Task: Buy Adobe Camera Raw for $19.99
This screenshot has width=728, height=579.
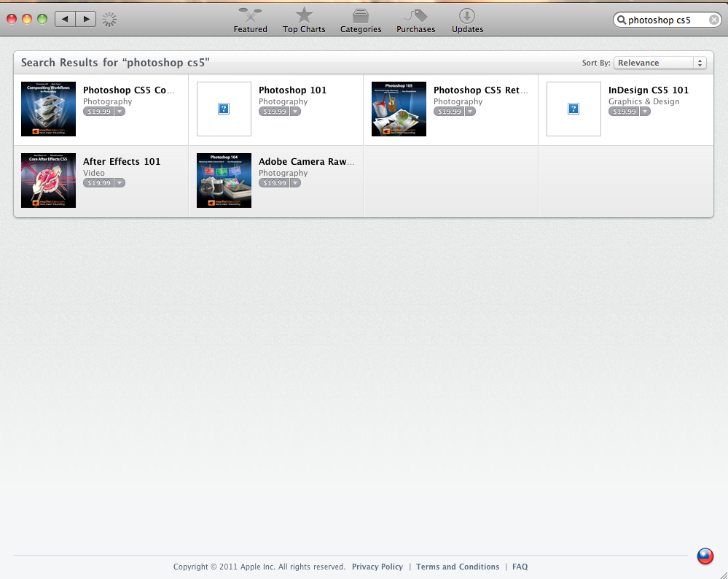Action: 274,183
